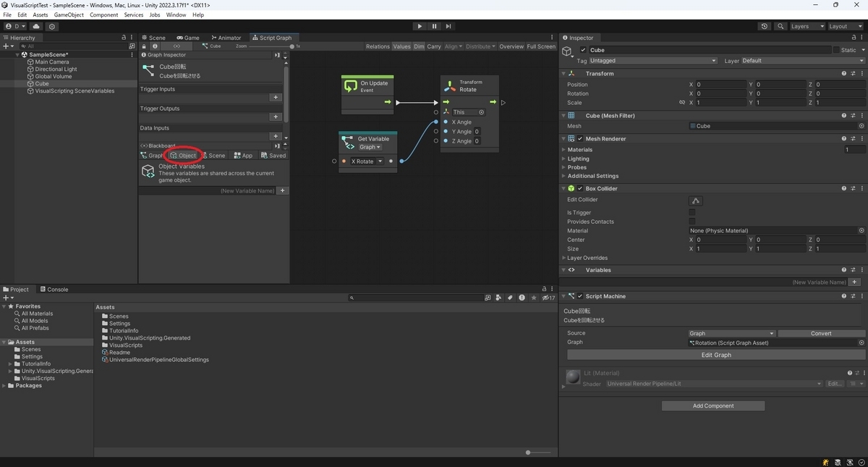
Task: Click the Full Screen button
Action: pyautogui.click(x=541, y=46)
